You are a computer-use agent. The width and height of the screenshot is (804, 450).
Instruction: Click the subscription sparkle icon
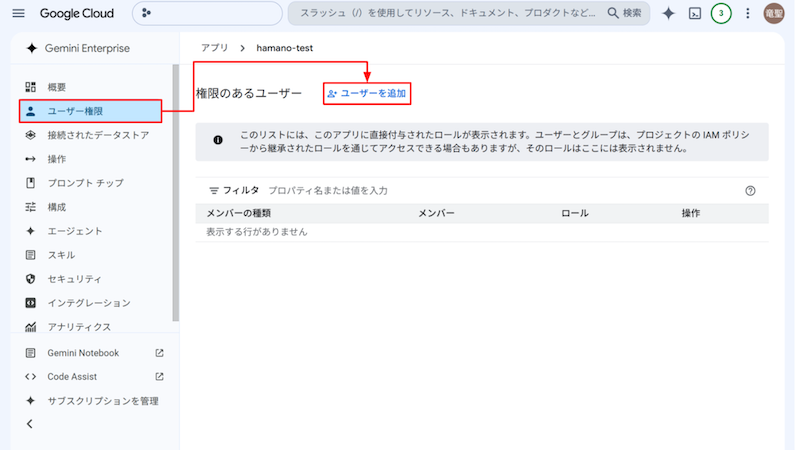pos(31,401)
